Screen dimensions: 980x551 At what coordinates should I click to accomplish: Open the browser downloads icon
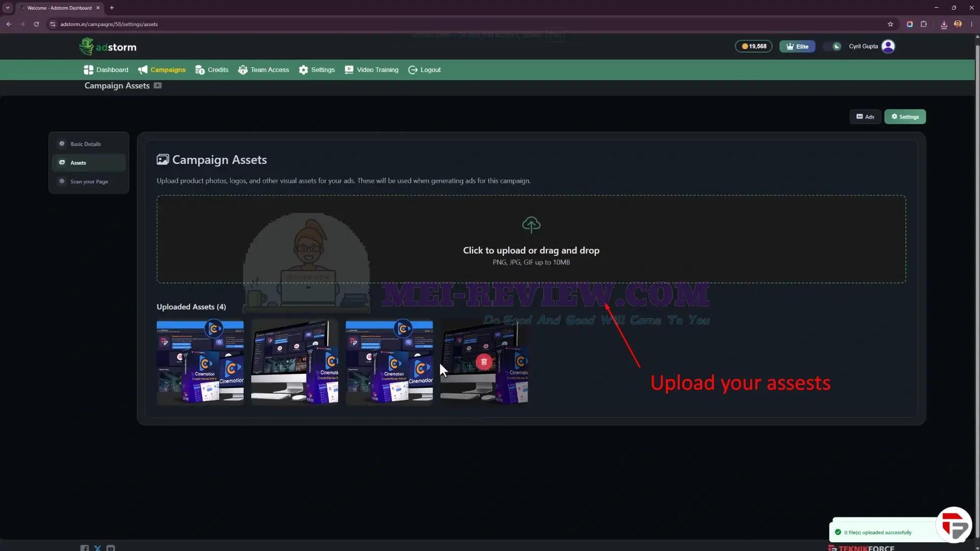(944, 24)
